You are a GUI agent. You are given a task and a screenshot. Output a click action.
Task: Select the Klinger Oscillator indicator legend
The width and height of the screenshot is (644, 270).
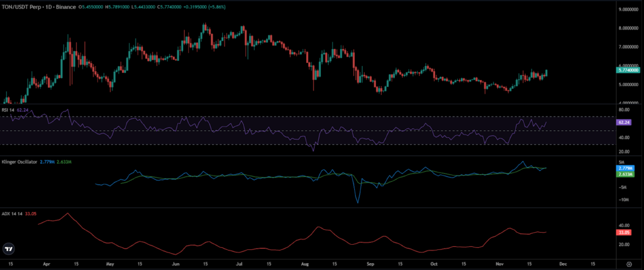(x=20, y=162)
